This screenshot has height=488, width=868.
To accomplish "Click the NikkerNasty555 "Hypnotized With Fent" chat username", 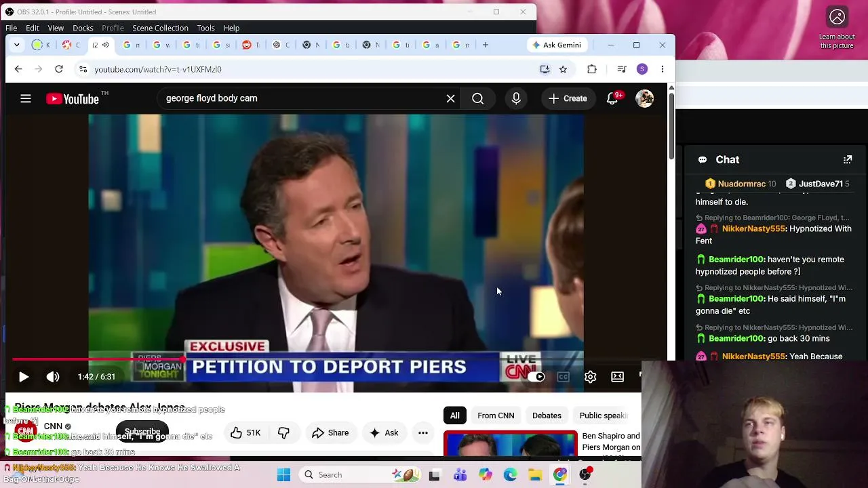I will [x=753, y=229].
